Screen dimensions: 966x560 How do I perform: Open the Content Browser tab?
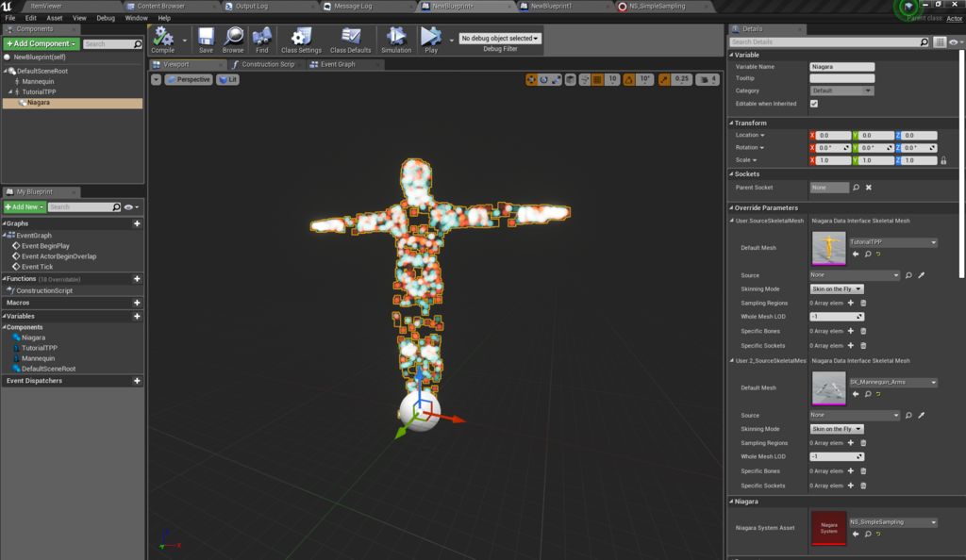pyautogui.click(x=160, y=7)
